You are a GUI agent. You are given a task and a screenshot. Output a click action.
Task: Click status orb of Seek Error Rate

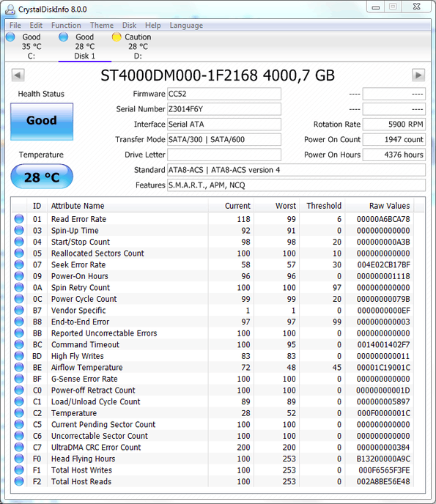tap(19, 264)
